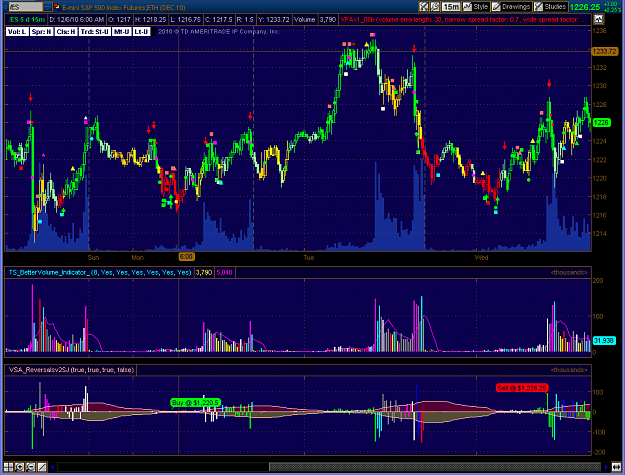
Task: Click the 6:00 time axis marker
Action: point(186,257)
